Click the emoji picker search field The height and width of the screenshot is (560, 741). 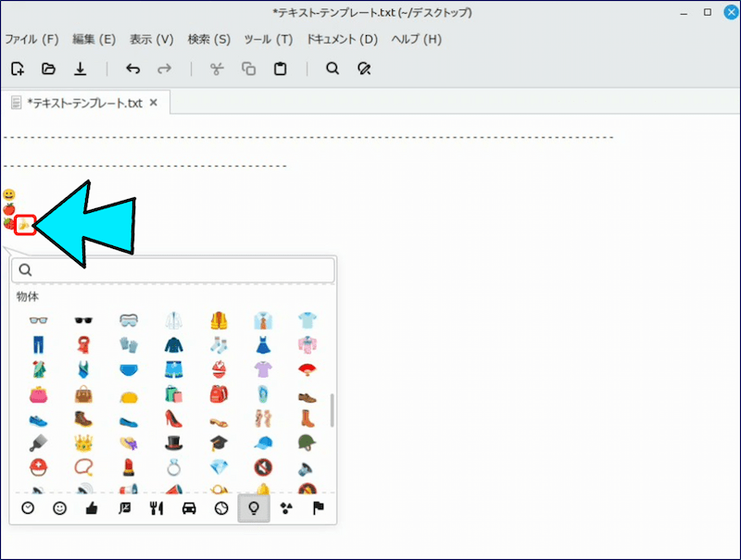click(173, 270)
